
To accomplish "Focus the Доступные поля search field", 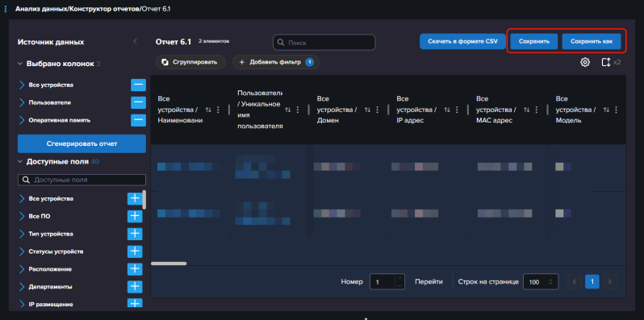I will click(82, 180).
